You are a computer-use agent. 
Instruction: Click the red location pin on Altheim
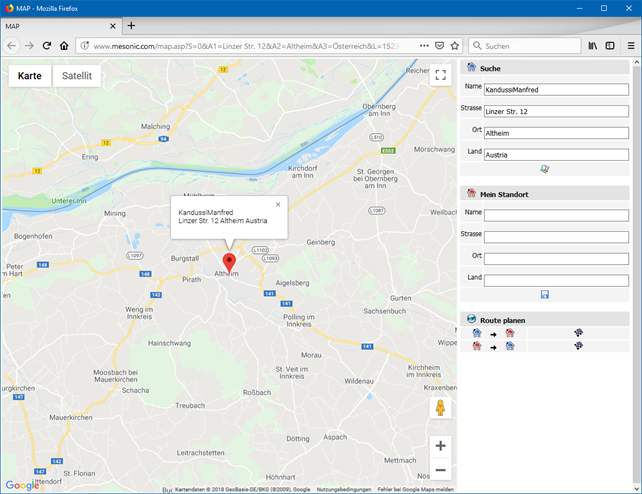[x=229, y=264]
